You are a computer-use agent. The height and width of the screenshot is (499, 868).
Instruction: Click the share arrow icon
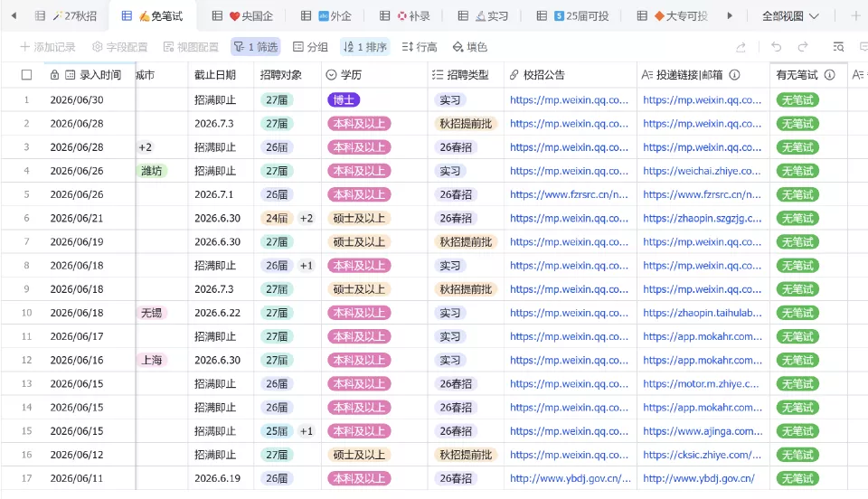[741, 47]
